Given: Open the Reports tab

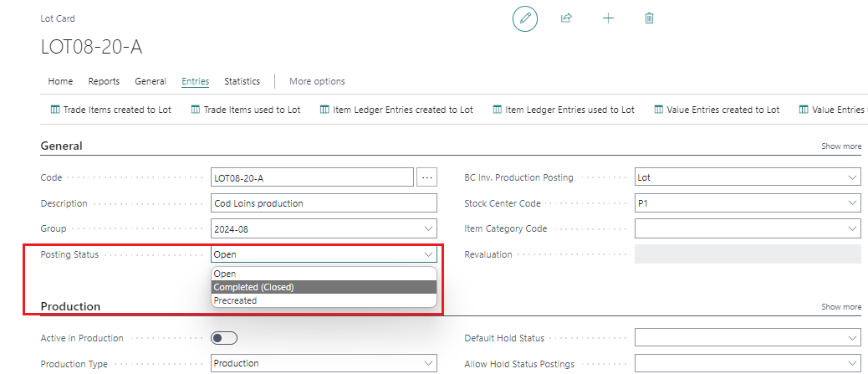Looking at the screenshot, I should (x=104, y=81).
